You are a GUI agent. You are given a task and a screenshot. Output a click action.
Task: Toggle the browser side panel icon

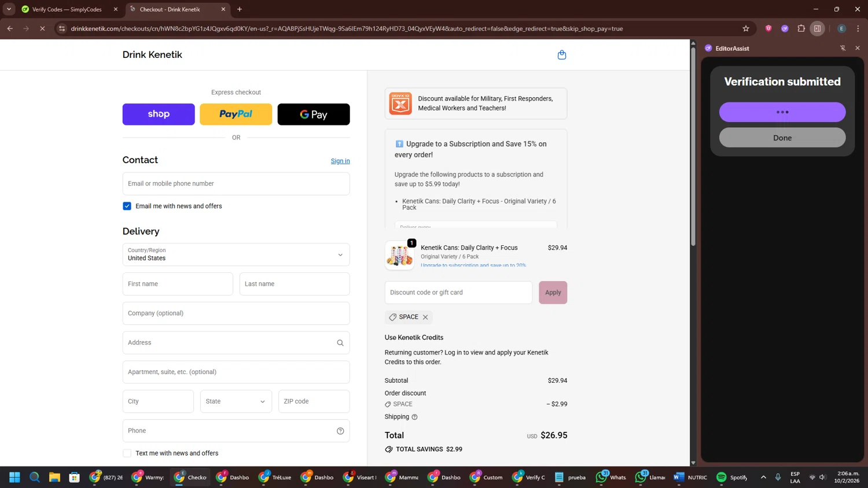point(817,28)
